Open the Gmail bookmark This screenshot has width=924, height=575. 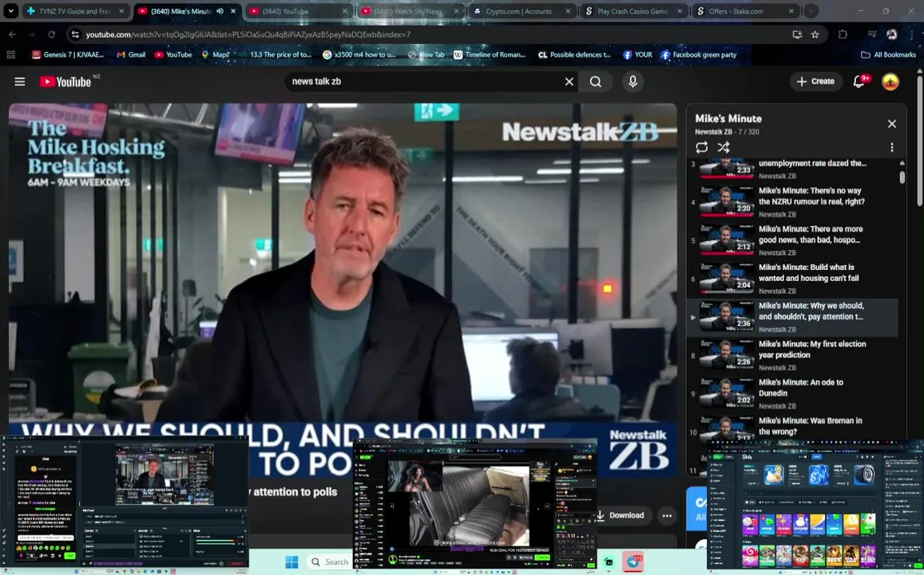coord(131,55)
